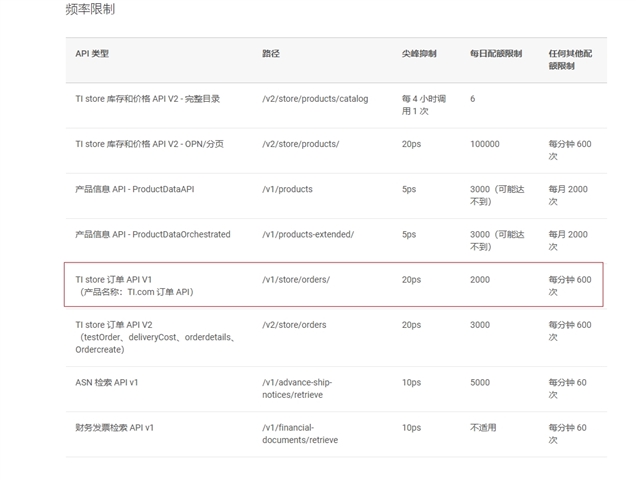Click '每 4 小时调用 1 次' cell
The image size is (636, 480).
point(424,105)
